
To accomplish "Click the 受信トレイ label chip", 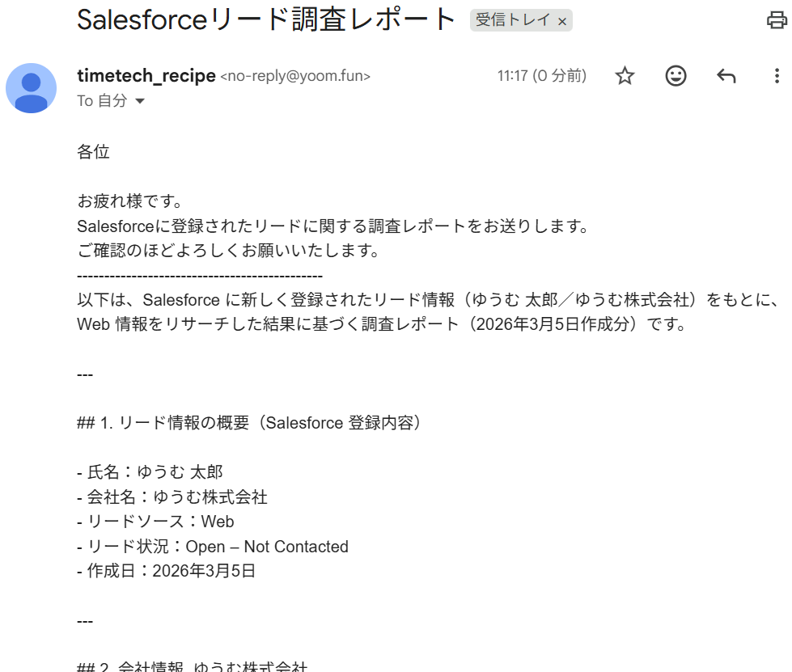I will 513,20.
